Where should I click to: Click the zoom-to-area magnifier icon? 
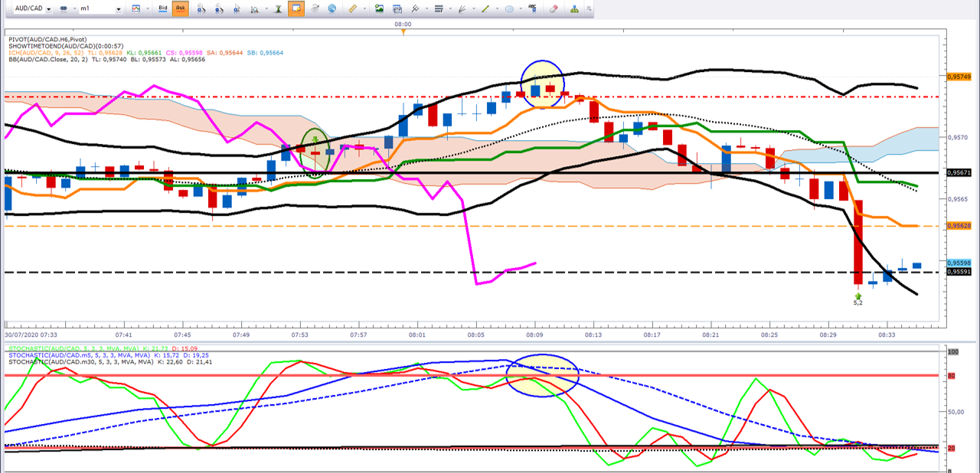click(255, 9)
